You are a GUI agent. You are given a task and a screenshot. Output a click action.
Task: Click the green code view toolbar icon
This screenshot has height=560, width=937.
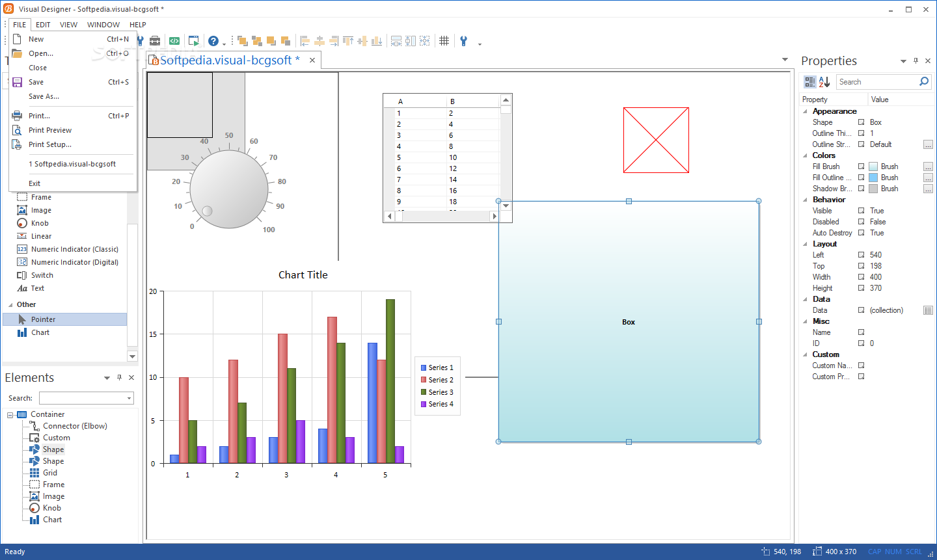pos(174,41)
